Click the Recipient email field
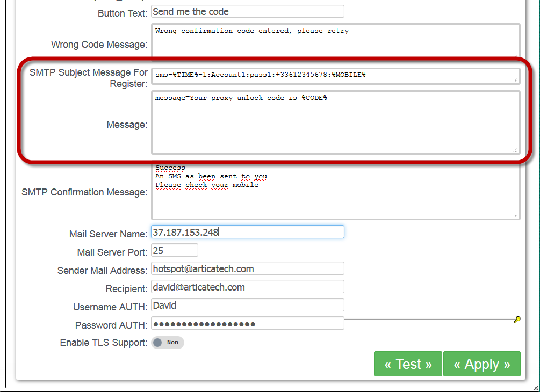 tap(248, 287)
